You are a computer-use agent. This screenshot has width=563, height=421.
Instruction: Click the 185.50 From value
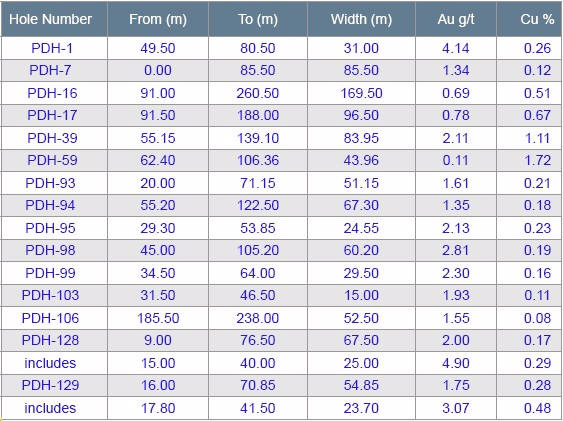coord(158,318)
